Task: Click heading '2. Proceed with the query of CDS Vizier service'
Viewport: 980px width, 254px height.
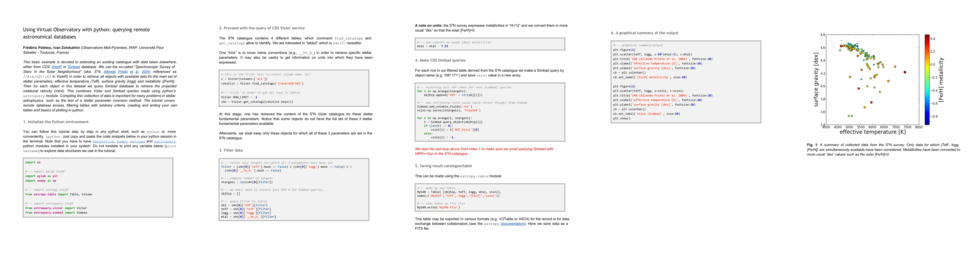Action: click(262, 28)
